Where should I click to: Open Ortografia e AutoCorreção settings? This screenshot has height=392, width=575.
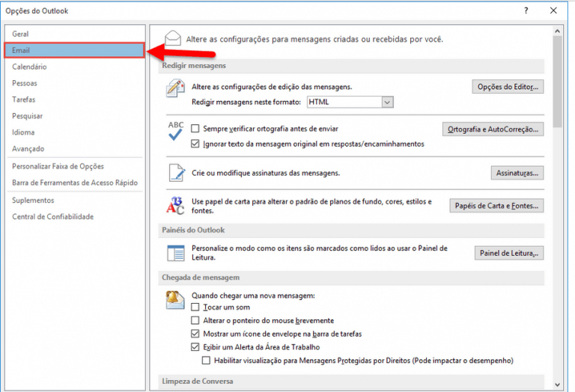(493, 129)
